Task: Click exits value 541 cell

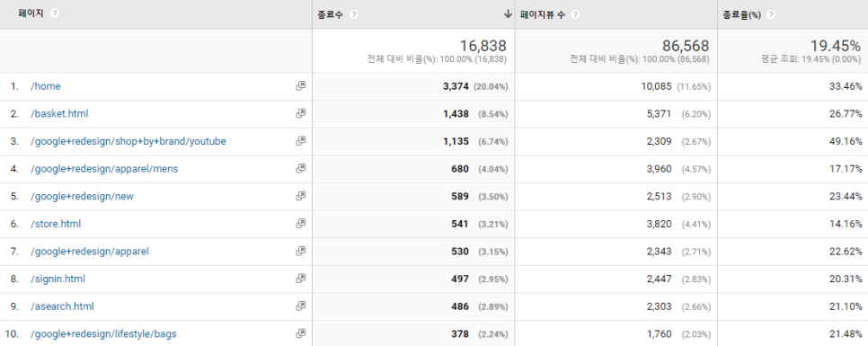Action: 460,224
